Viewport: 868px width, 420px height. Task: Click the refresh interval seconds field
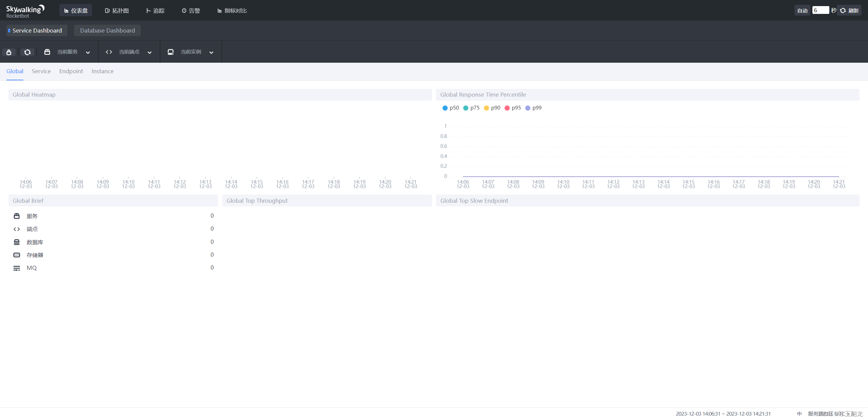[x=820, y=10]
